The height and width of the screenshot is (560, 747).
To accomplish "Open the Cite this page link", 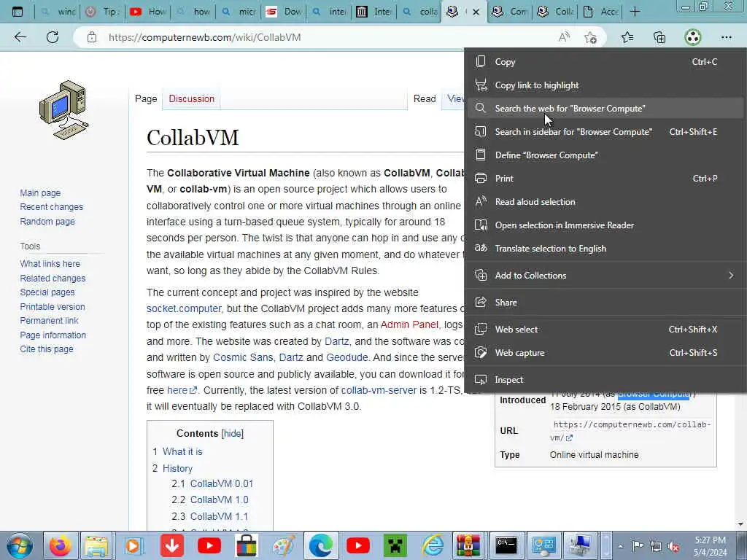I will click(47, 349).
